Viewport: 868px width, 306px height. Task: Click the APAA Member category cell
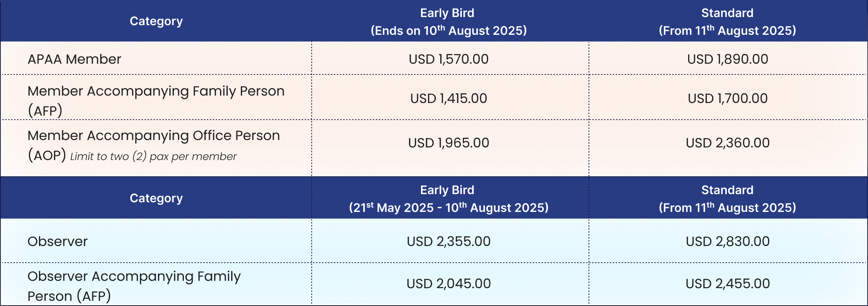74,59
